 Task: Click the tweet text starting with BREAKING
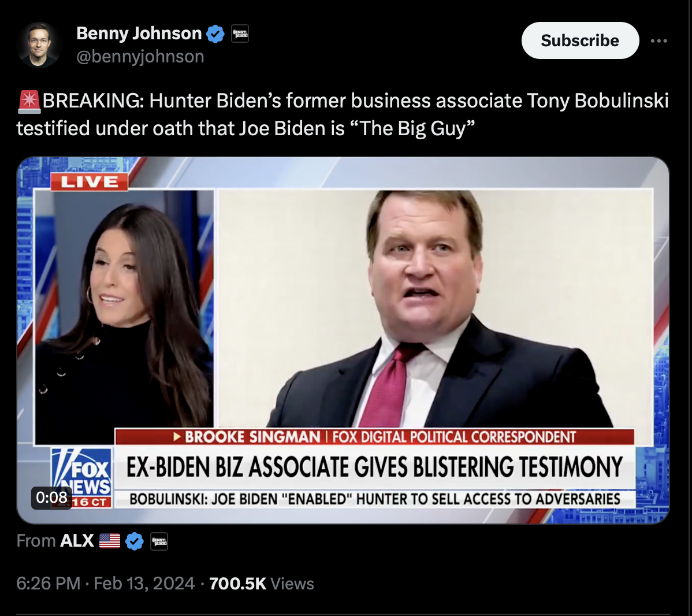[x=343, y=114]
